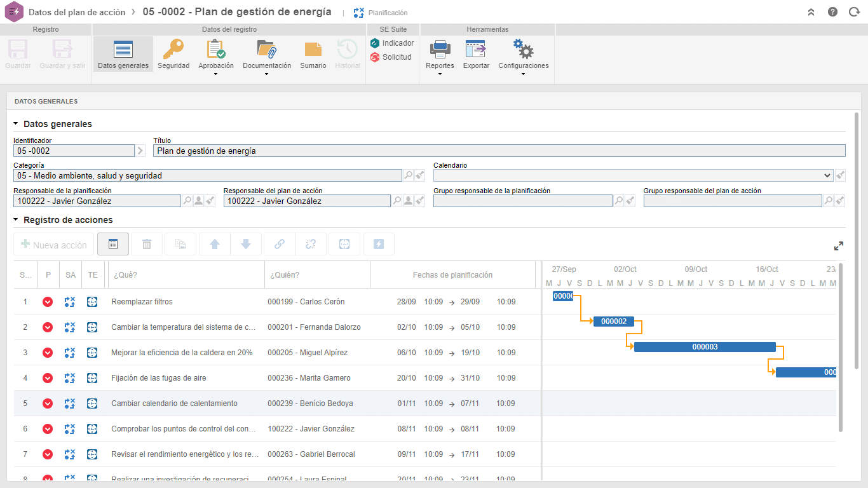Open the Seguridad key icon
Image resolution: width=868 pixels, height=488 pixels.
[173, 50]
